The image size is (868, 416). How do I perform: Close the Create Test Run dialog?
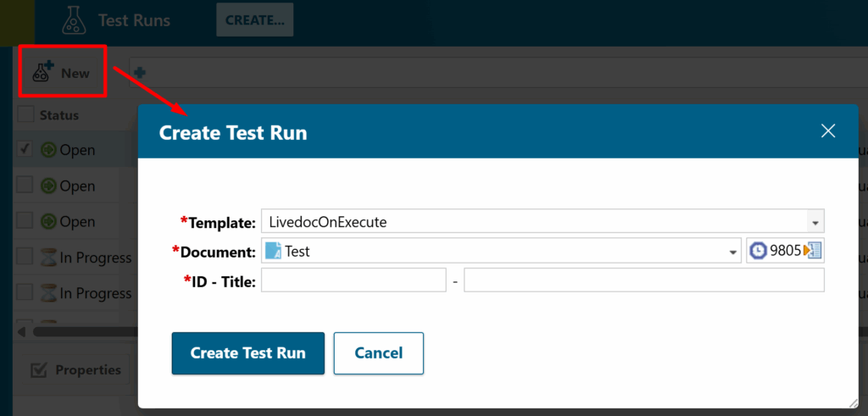tap(827, 130)
